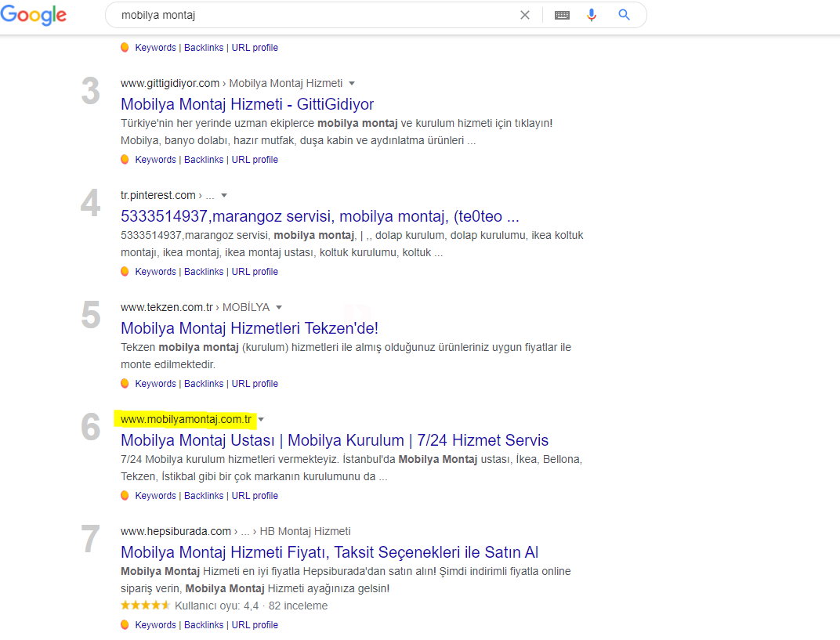Click the Google logo

pos(33,15)
